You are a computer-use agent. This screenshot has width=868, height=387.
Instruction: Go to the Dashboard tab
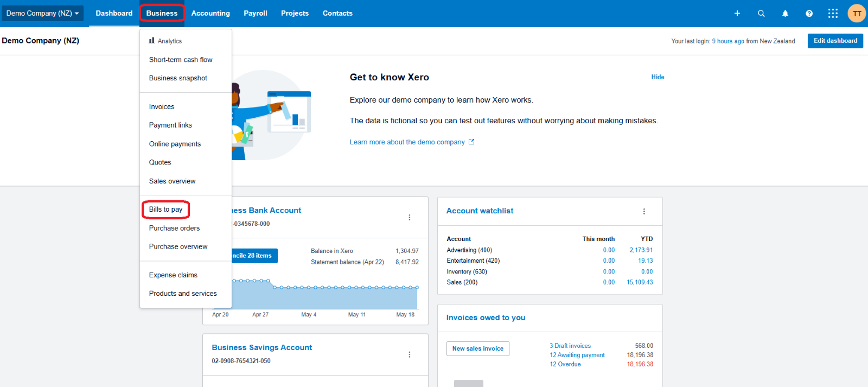114,14
